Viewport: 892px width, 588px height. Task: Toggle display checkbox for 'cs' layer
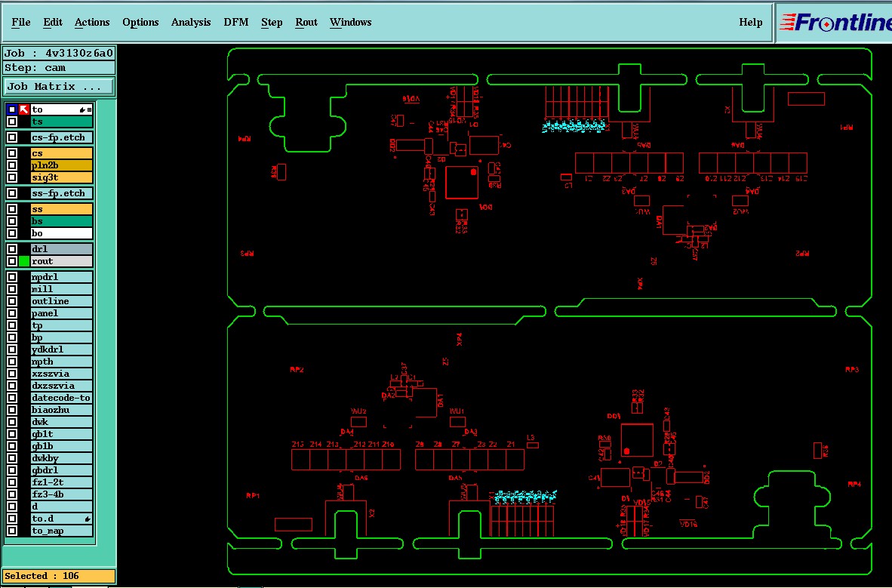point(12,153)
